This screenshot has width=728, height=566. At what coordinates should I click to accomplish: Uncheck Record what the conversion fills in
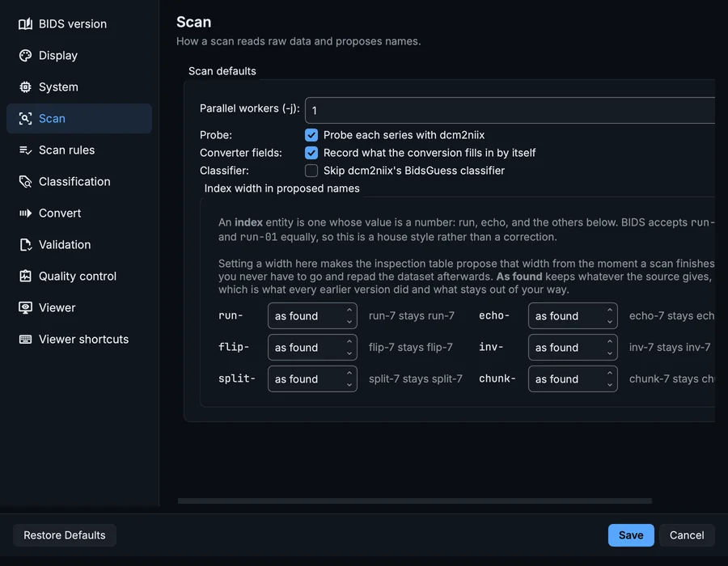coord(311,153)
